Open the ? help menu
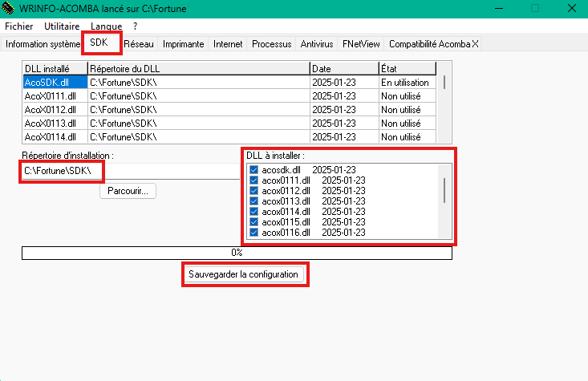588x381 pixels. point(136,26)
